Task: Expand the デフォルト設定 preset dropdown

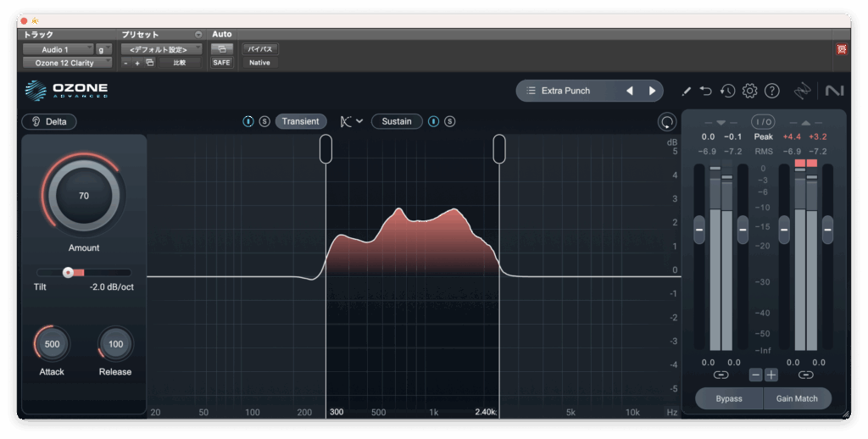Action: point(161,49)
